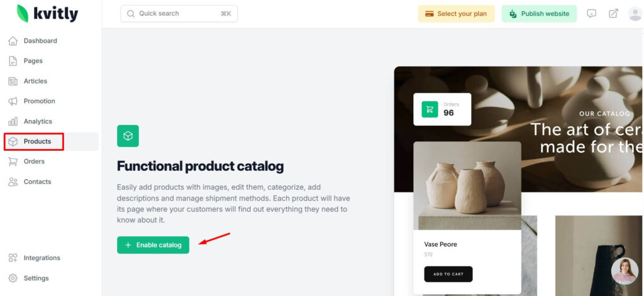Open the user profile avatar

click(635, 14)
